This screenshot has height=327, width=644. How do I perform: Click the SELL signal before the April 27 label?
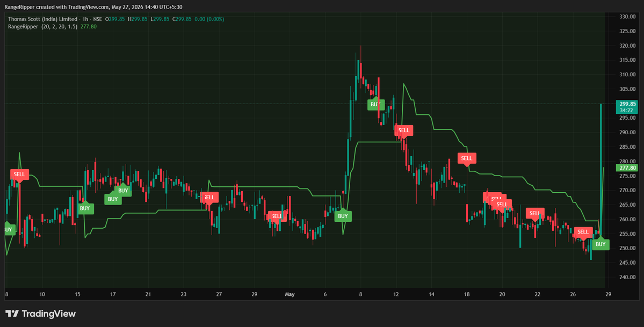click(x=209, y=197)
